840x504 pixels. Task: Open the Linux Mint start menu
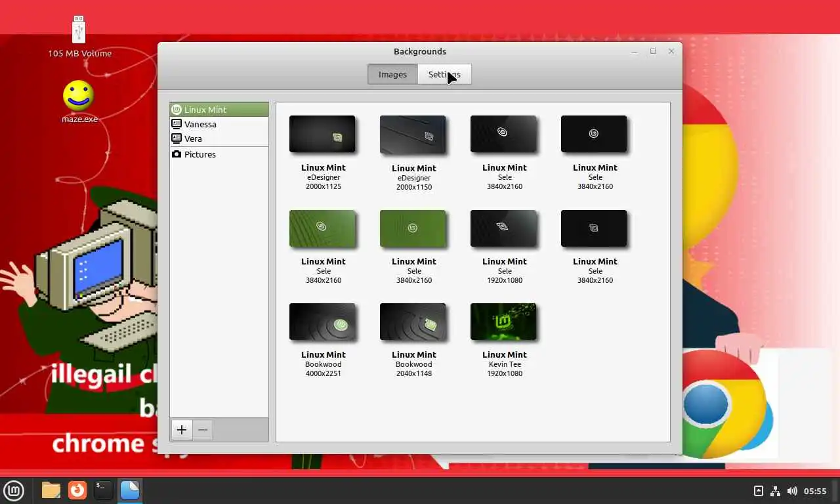14,490
